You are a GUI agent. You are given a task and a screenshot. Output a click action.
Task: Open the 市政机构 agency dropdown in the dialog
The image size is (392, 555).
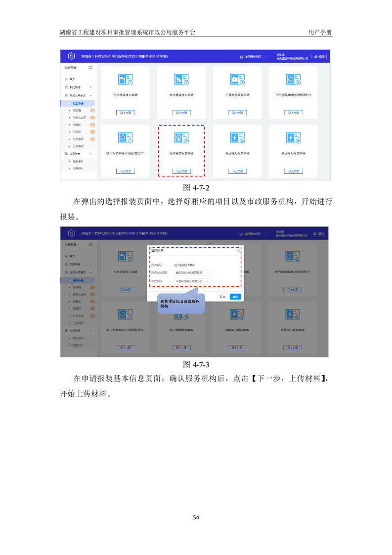point(192,281)
